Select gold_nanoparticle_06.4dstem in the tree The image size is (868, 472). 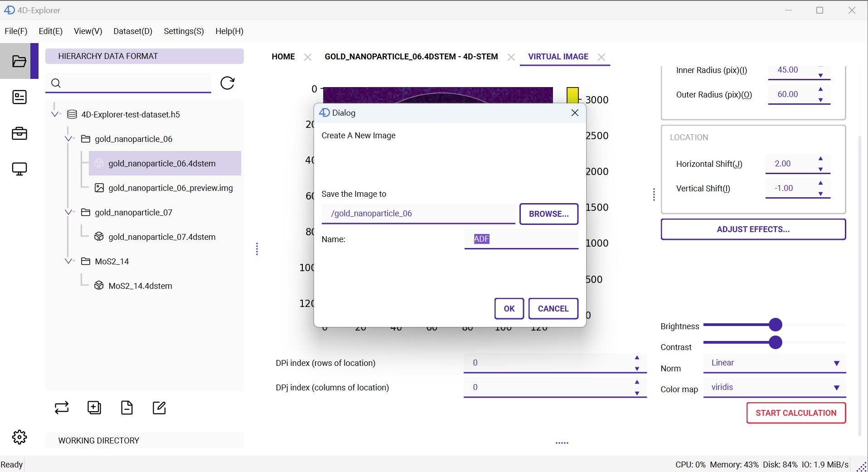[x=165, y=163]
